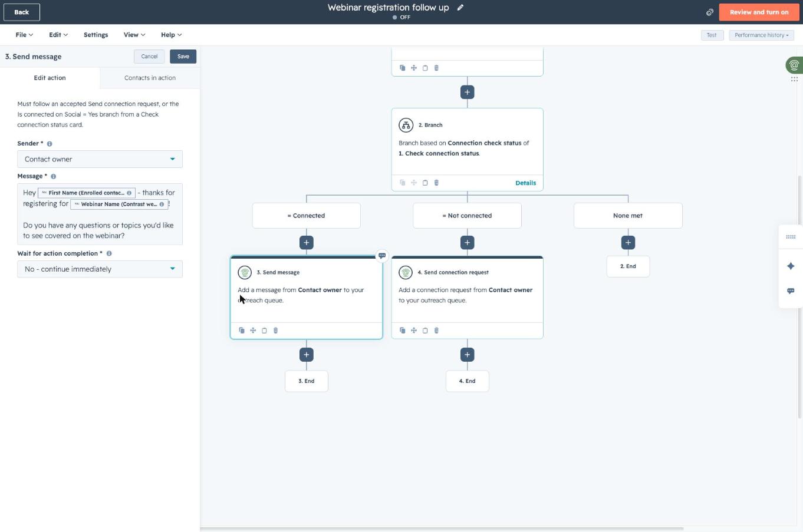Select the Edit action tab

point(50,78)
